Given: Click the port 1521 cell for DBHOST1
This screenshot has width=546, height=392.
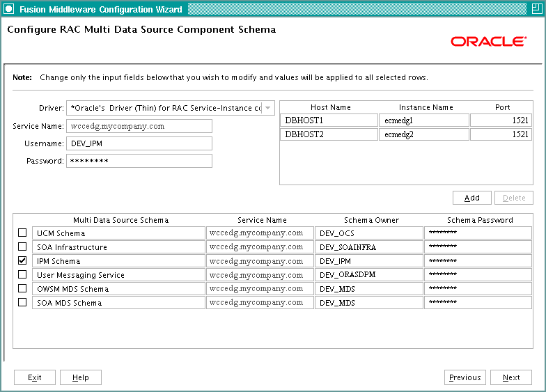Looking at the screenshot, I should (x=501, y=120).
